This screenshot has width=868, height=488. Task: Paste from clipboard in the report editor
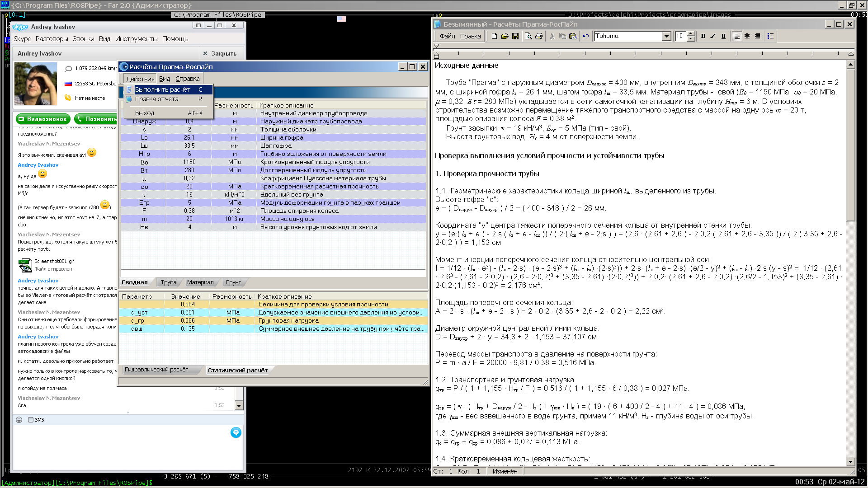(573, 36)
